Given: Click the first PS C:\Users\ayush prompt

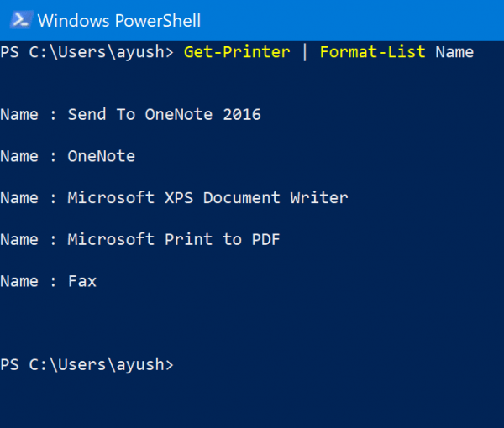Looking at the screenshot, I should pos(87,52).
